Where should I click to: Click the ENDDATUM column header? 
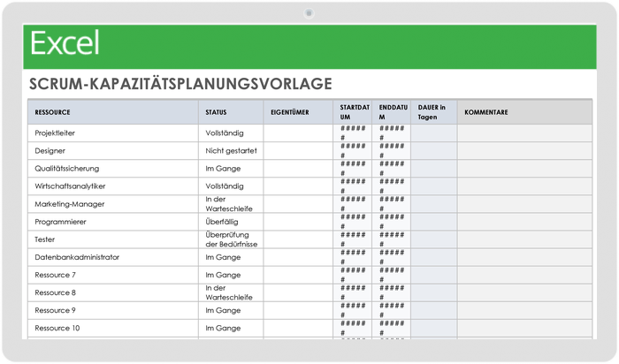tap(391, 112)
